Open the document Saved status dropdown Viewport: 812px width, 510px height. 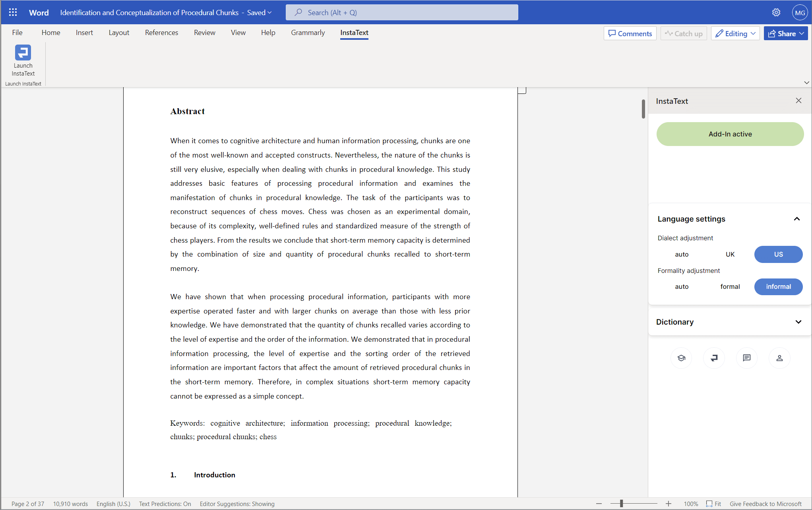[259, 12]
